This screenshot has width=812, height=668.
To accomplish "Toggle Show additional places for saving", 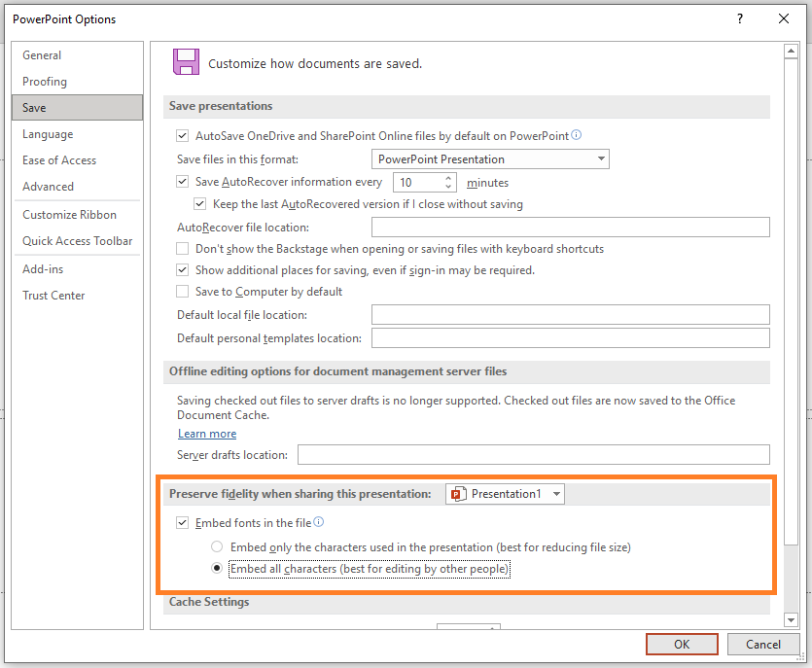I will coord(182,270).
